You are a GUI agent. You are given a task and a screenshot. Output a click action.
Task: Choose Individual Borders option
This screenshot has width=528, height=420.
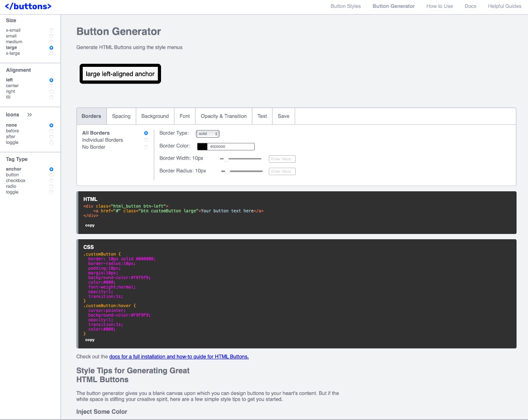pos(146,140)
